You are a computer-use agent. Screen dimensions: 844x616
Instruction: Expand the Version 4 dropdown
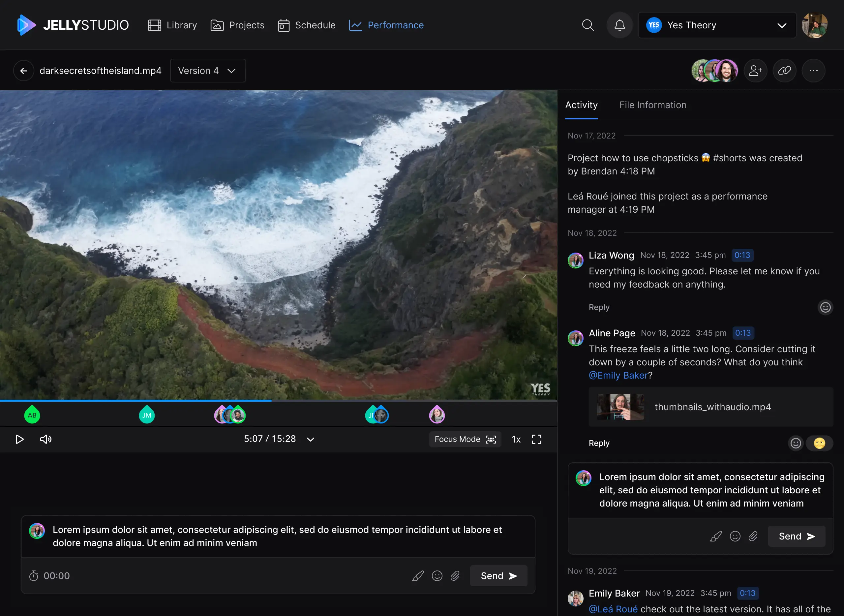208,71
